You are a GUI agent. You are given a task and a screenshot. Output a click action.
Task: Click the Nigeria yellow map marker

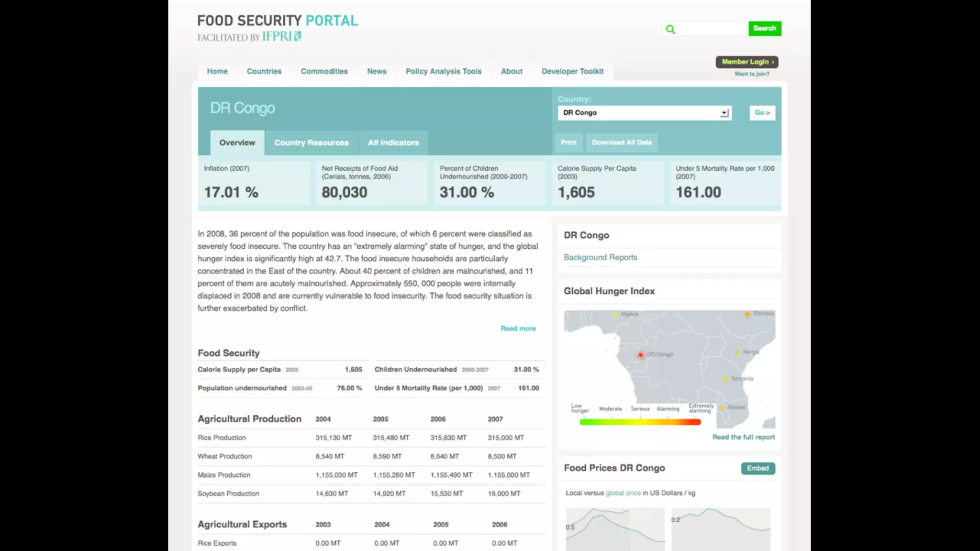click(x=615, y=315)
